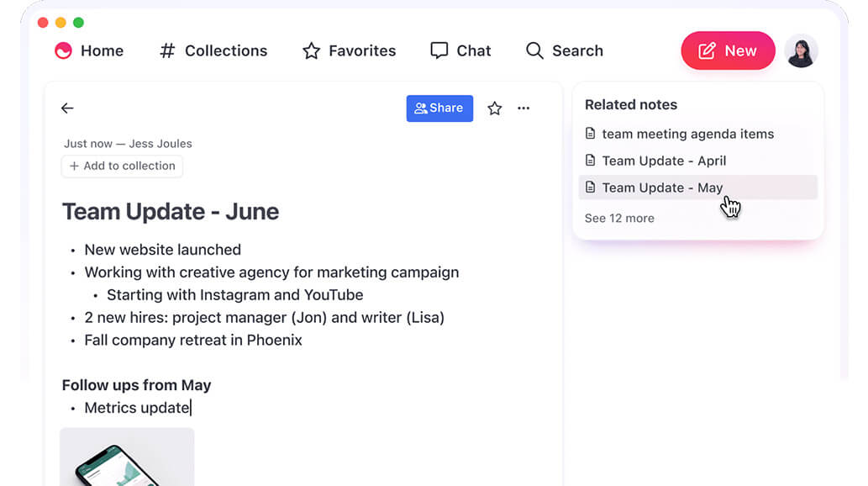Star this note as a favorite
This screenshot has width=868, height=486.
[495, 108]
